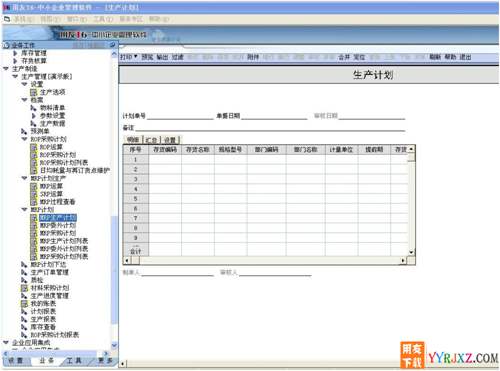Click the 部门名称 column header
The image size is (500, 371).
tap(305, 150)
